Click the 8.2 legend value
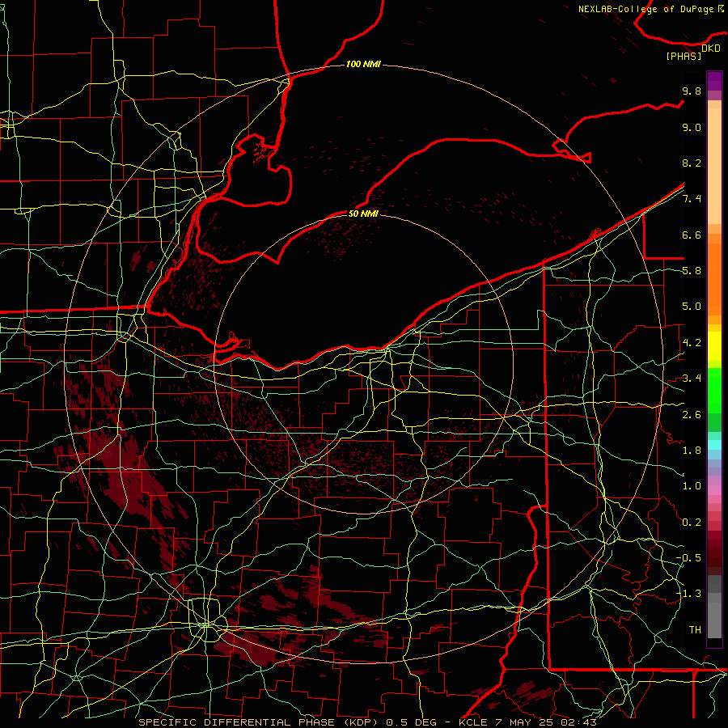728x728 pixels. (692, 163)
